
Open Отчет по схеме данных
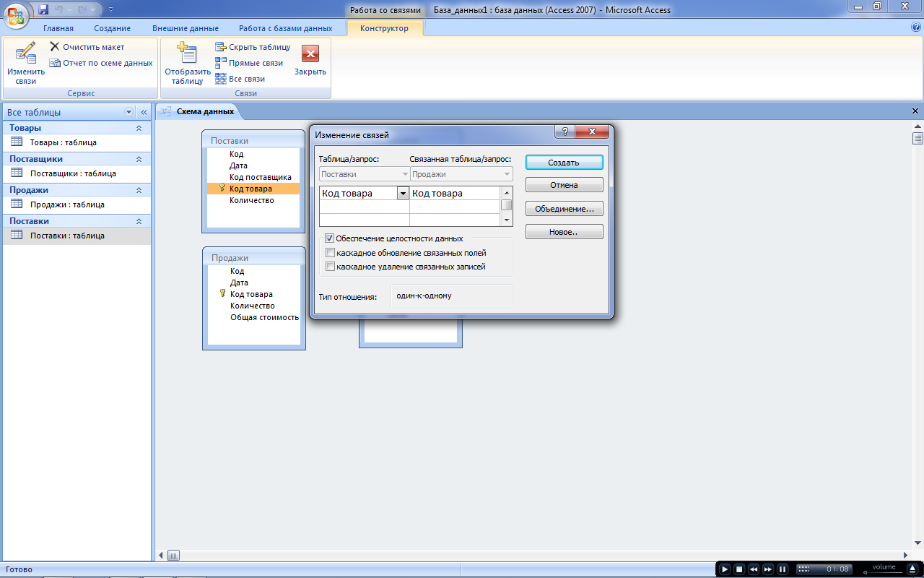pos(55,63)
